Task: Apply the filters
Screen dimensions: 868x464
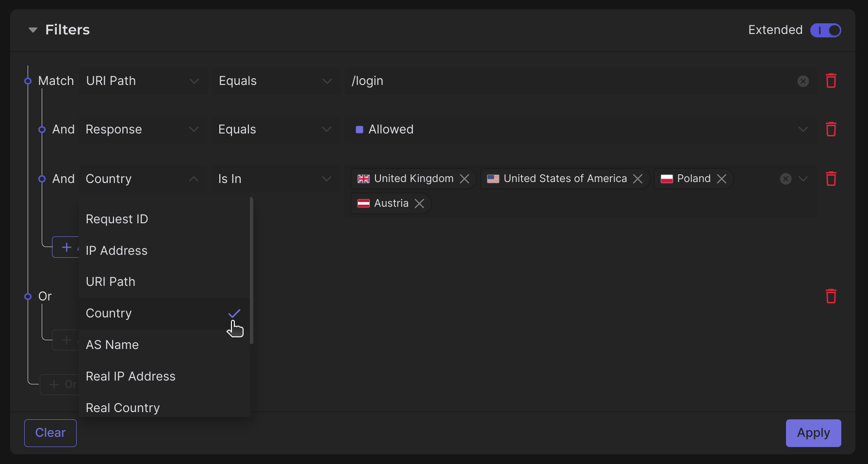Action: pyautogui.click(x=813, y=432)
